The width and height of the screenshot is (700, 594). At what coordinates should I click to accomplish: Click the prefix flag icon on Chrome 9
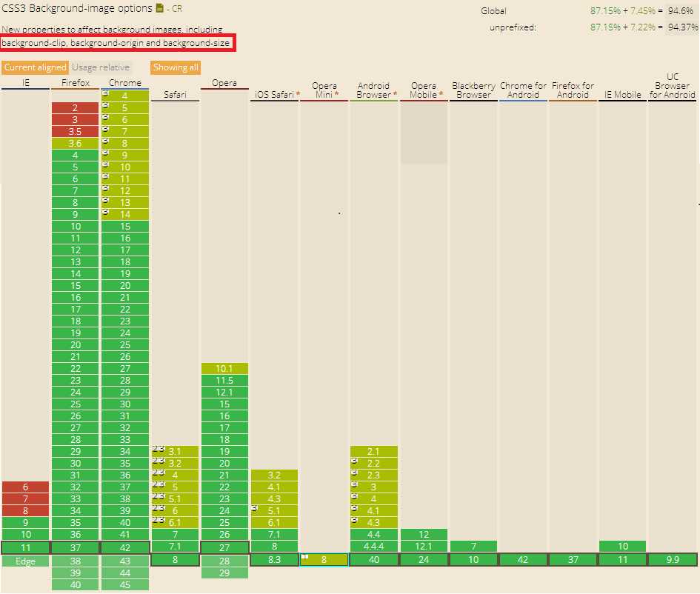[x=106, y=153]
